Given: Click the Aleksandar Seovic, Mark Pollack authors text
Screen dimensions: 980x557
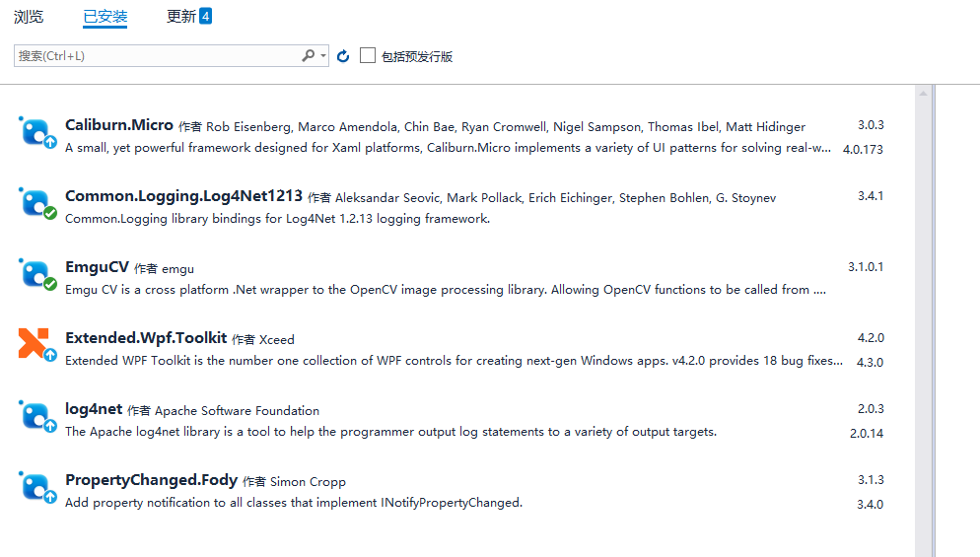Looking at the screenshot, I should pos(556,198).
